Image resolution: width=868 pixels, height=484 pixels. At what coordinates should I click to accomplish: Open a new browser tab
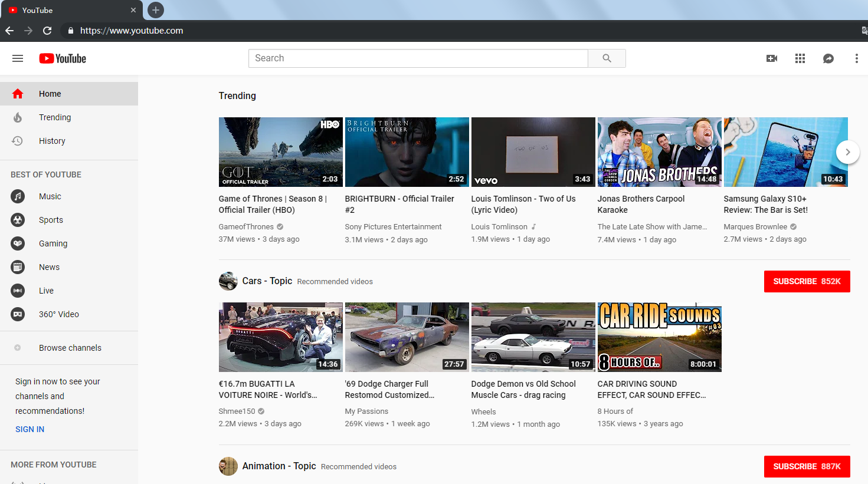coord(156,10)
